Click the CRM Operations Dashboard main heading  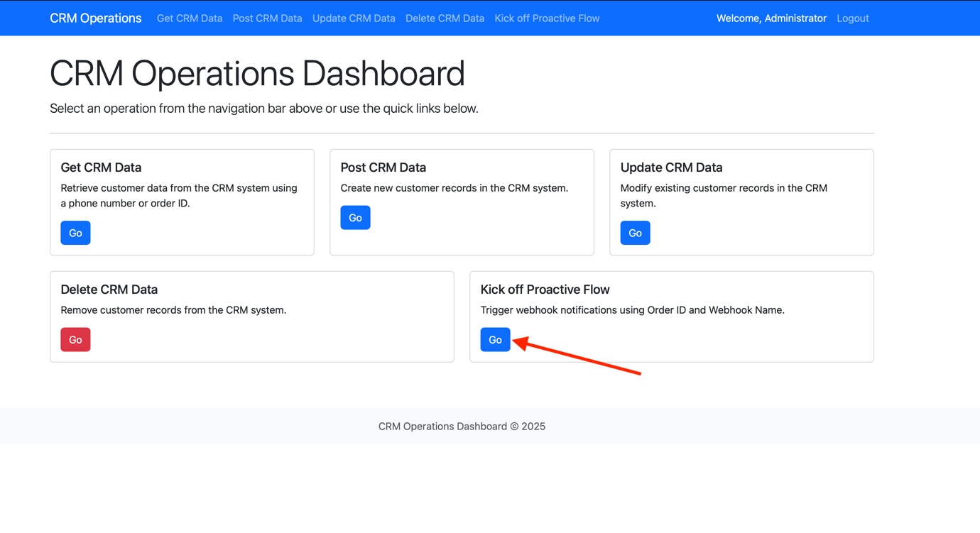coord(257,74)
